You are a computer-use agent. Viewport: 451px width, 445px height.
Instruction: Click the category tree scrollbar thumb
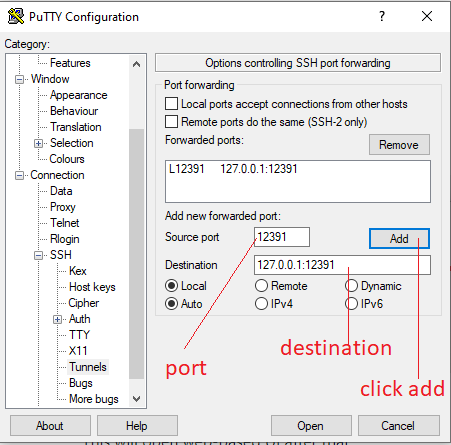[136, 253]
